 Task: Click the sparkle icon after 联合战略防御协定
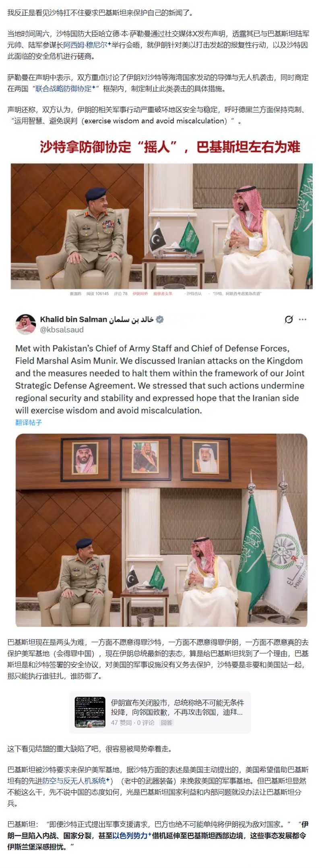coord(93,88)
